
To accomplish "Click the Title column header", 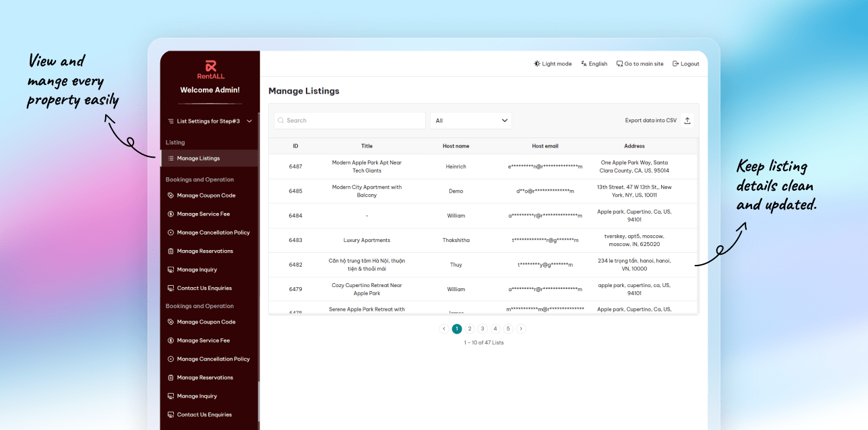I will [x=367, y=146].
